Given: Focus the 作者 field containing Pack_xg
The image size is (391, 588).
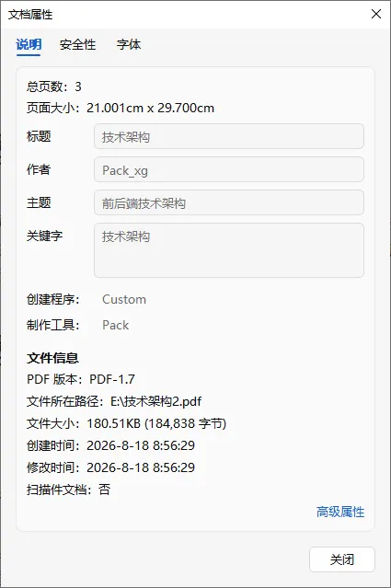Looking at the screenshot, I should (x=229, y=169).
